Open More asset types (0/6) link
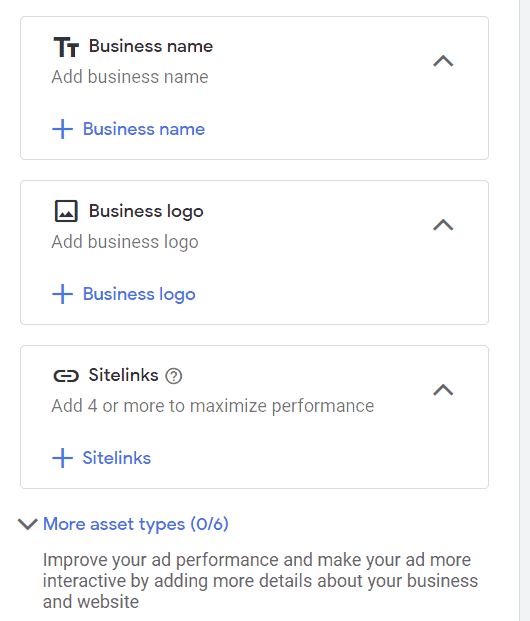The width and height of the screenshot is (530, 621). [x=136, y=524]
